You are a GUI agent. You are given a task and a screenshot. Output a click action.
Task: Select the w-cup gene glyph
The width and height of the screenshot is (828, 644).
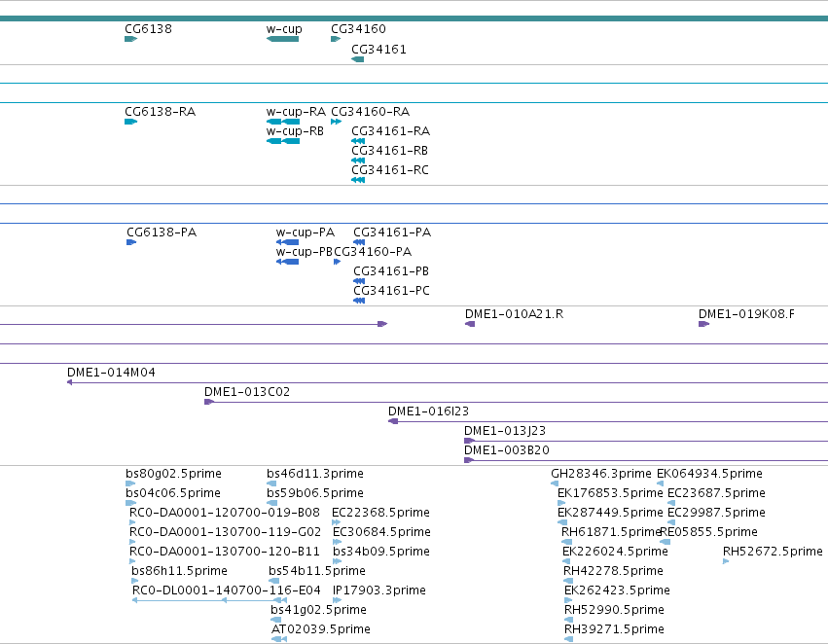[x=282, y=39]
